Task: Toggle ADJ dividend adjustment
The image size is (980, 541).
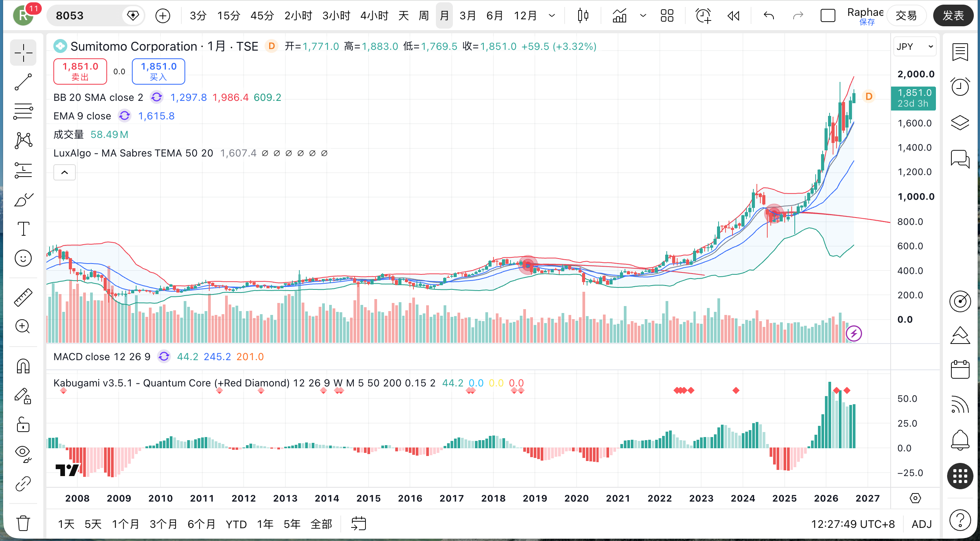Action: click(922, 524)
